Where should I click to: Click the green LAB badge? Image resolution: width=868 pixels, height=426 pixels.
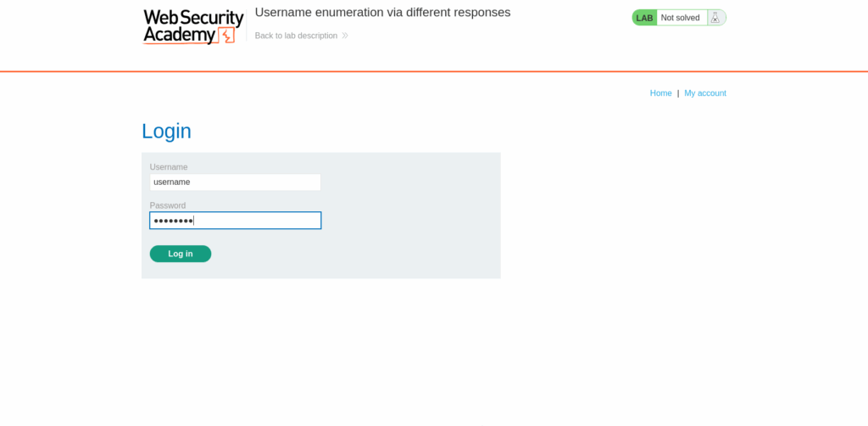point(644,18)
